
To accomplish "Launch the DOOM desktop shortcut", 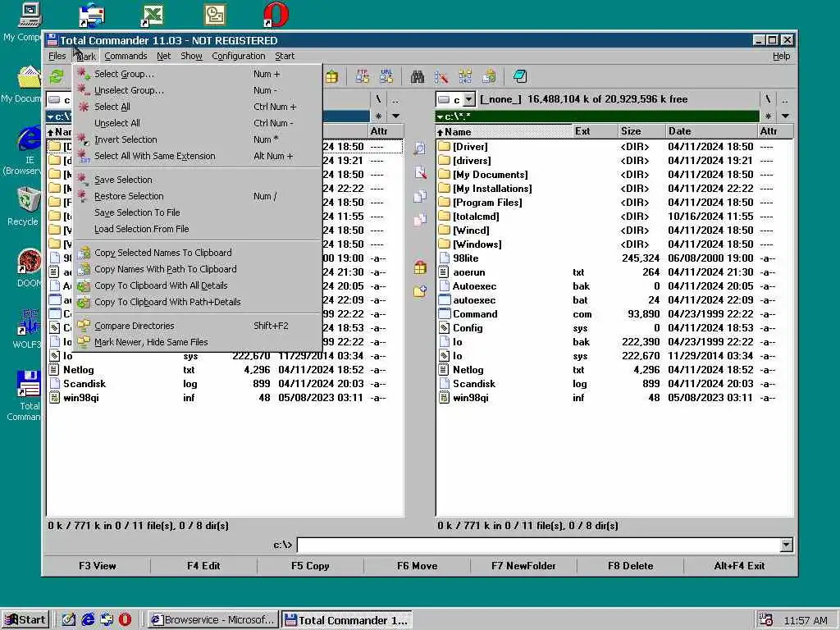I will [29, 262].
